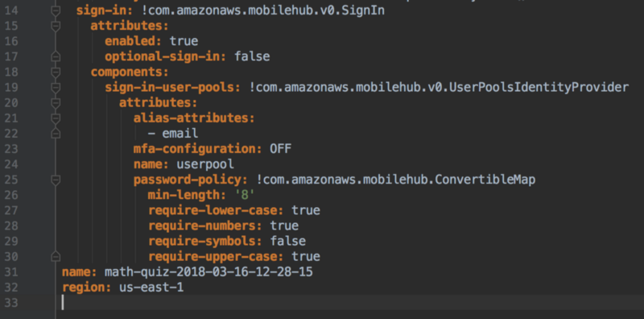Screen dimensions: 644x319
Task: Click the optional-sign-in false value
Action: point(252,56)
